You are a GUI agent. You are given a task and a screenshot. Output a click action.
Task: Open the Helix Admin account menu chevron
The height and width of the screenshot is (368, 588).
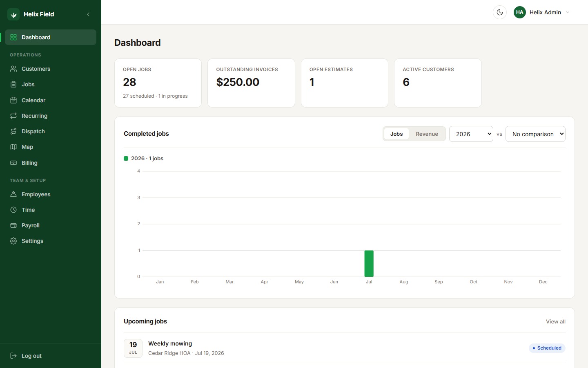click(568, 12)
